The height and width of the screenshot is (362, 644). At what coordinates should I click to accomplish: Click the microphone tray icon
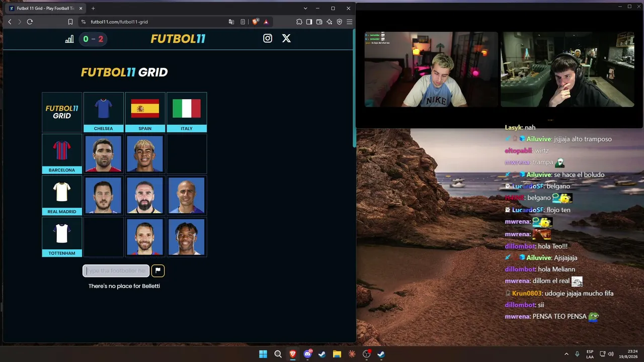click(577, 354)
